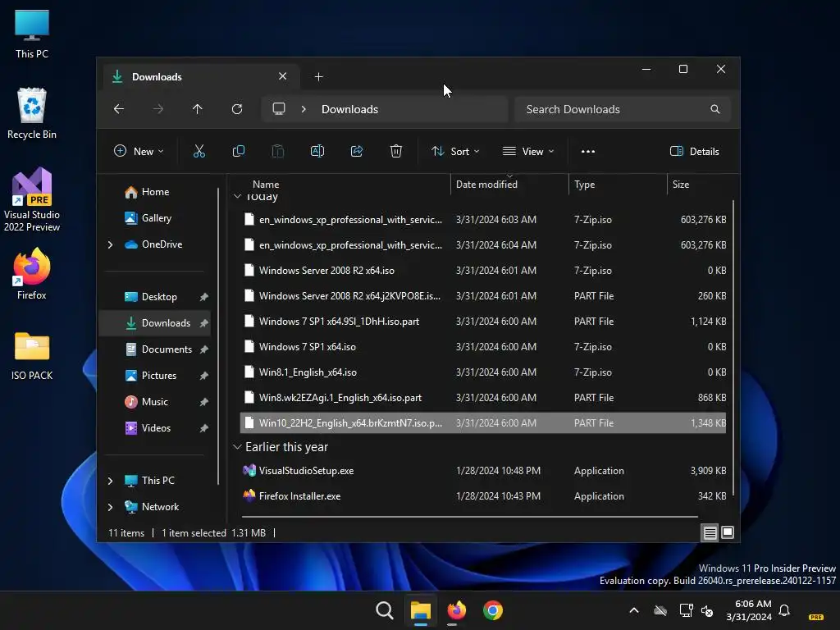Viewport: 840px width, 630px height.
Task: Click the Cut scissors icon
Action: click(199, 152)
